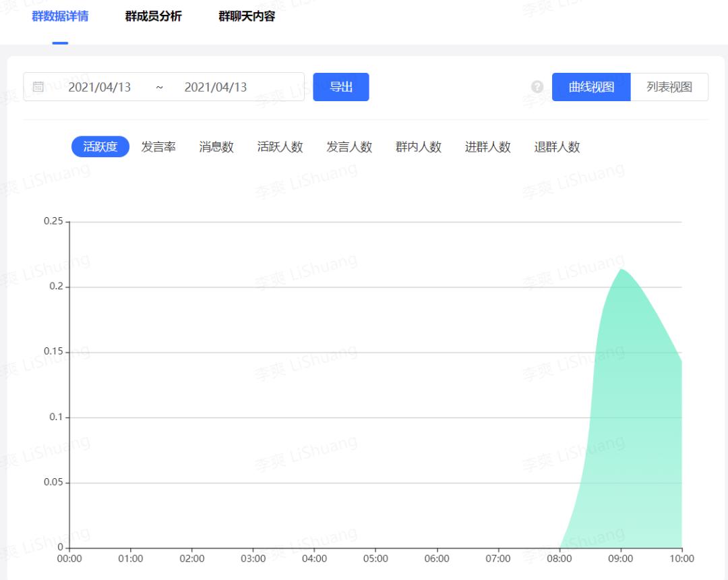
Task: Switch to 列表视图 list view
Action: tap(669, 87)
